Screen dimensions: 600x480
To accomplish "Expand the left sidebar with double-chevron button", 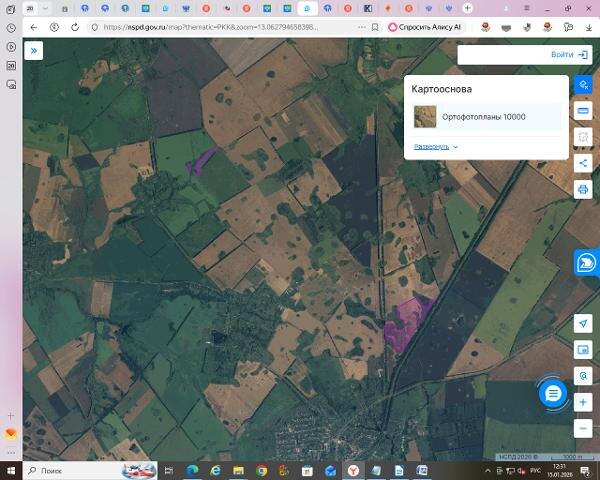I will tap(34, 50).
